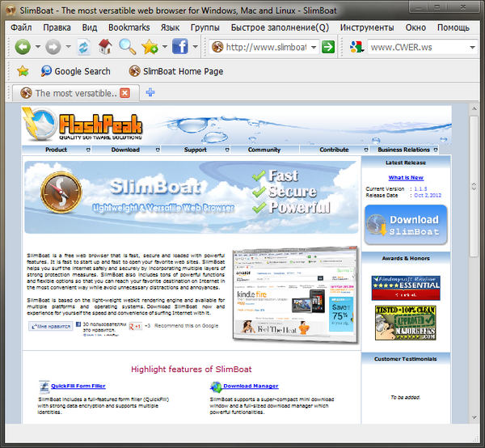
Task: Open the Инструменты menu
Action: tap(367, 27)
